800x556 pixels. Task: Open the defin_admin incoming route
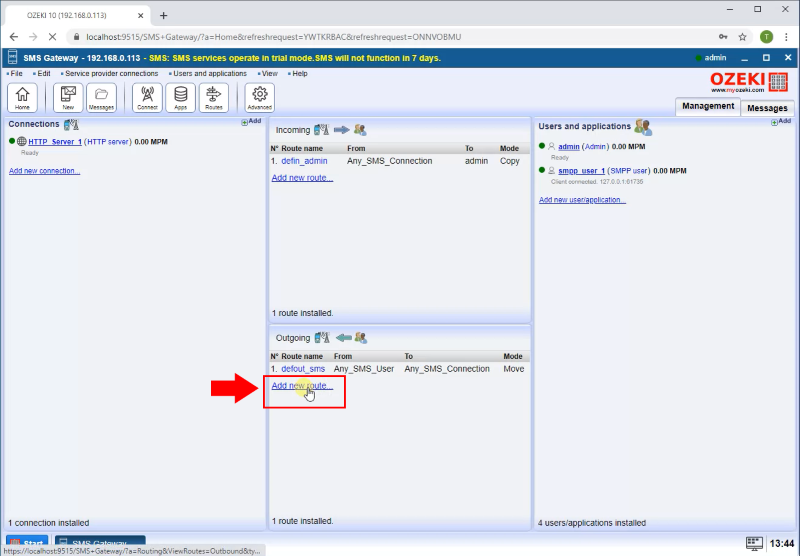pyautogui.click(x=304, y=161)
